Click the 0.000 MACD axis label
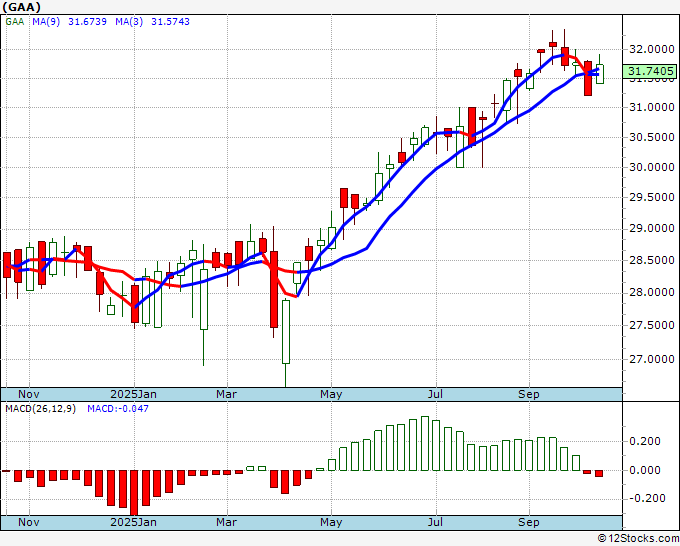 645,470
